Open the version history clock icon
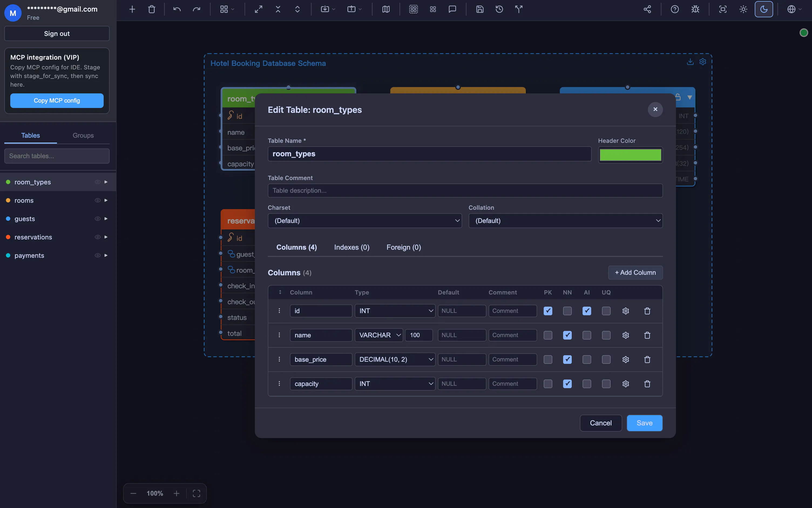Screen dimensions: 812x508 pyautogui.click(x=499, y=9)
